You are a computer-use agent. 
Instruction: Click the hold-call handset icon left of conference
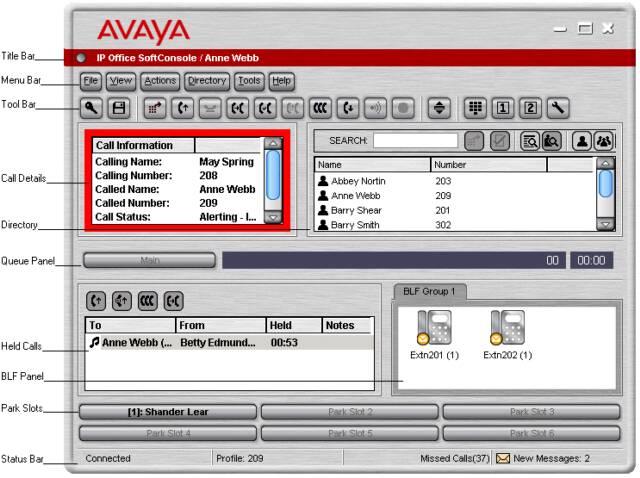coord(238,109)
